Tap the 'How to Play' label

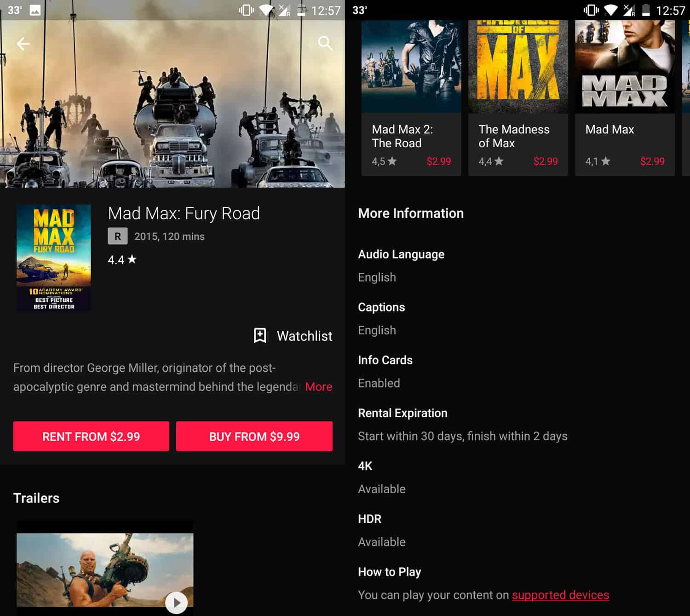coord(390,572)
